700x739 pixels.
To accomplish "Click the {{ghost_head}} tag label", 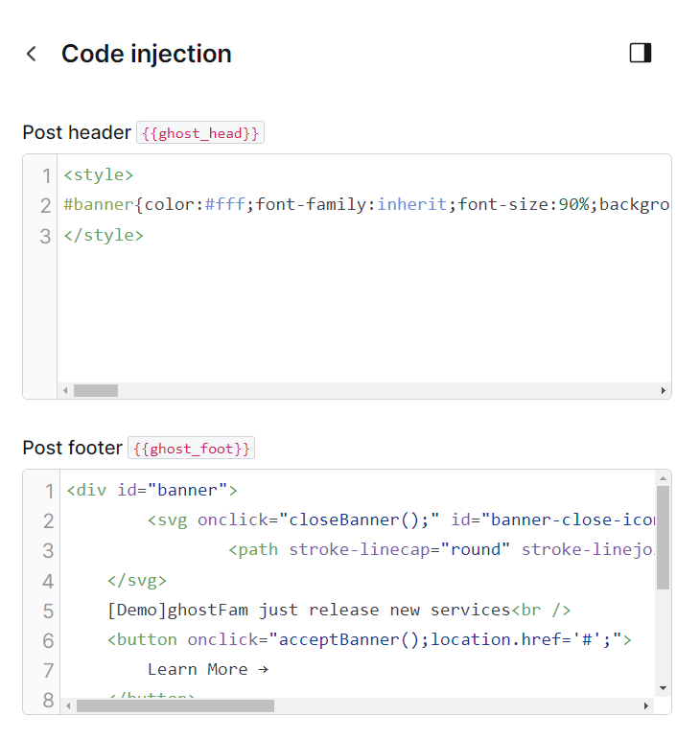I will [x=200, y=133].
